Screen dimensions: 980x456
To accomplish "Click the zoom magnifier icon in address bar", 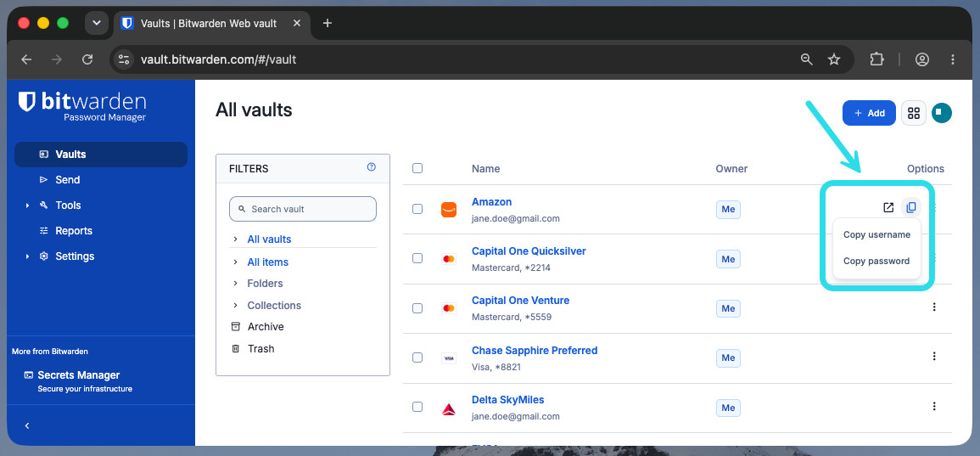I will point(807,59).
